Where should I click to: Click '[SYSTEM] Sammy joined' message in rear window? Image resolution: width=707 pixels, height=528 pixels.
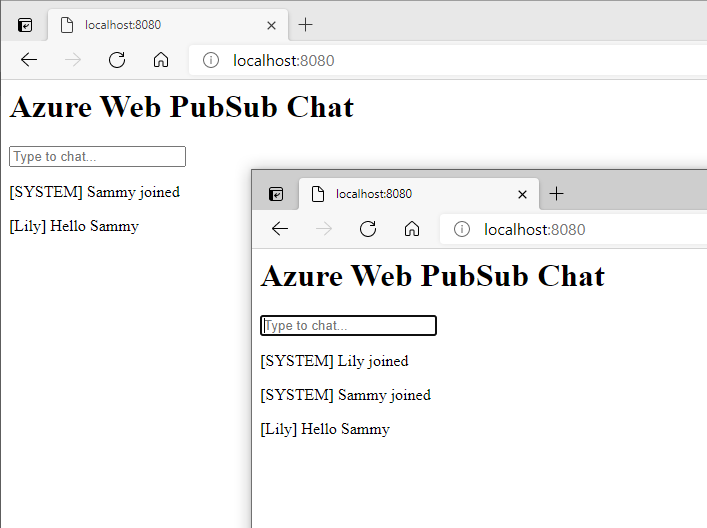tap(95, 193)
